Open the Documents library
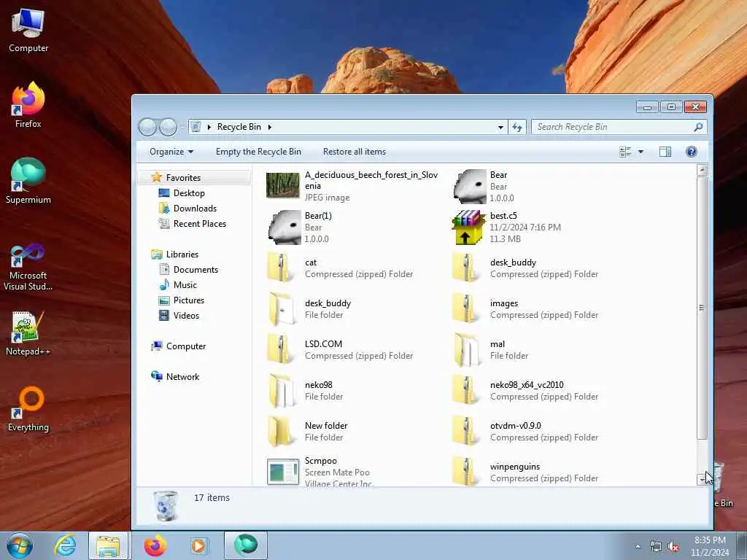Image resolution: width=747 pixels, height=560 pixels. pyautogui.click(x=196, y=270)
